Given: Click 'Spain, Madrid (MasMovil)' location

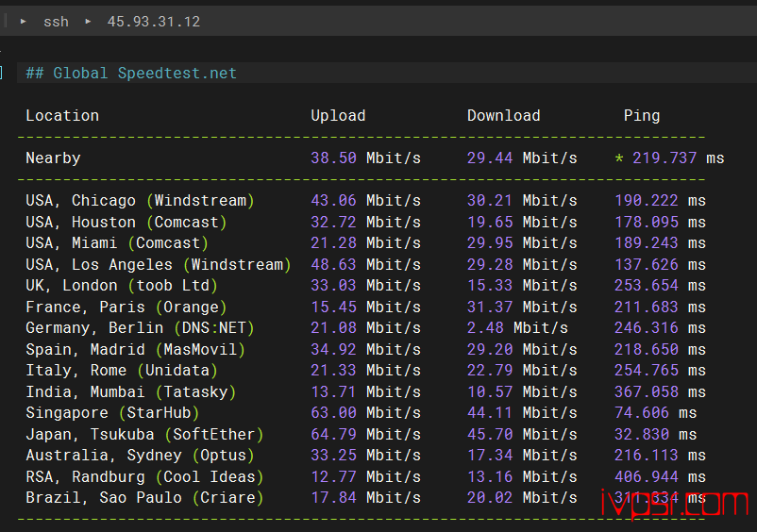Looking at the screenshot, I should click(x=135, y=350).
